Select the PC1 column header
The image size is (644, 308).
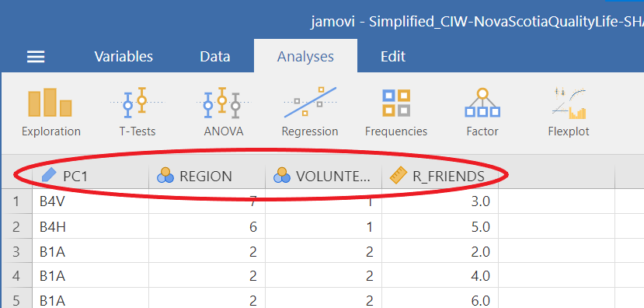pos(90,177)
